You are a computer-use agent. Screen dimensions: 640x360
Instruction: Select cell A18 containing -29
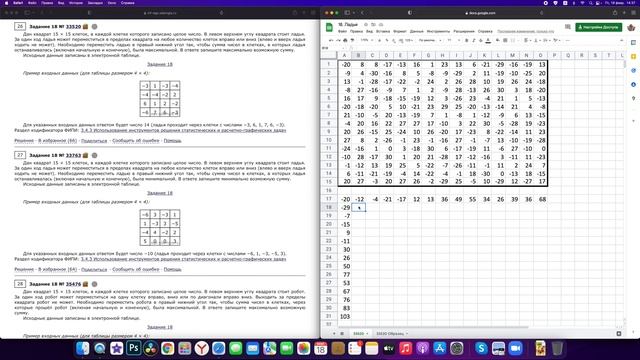pos(344,207)
